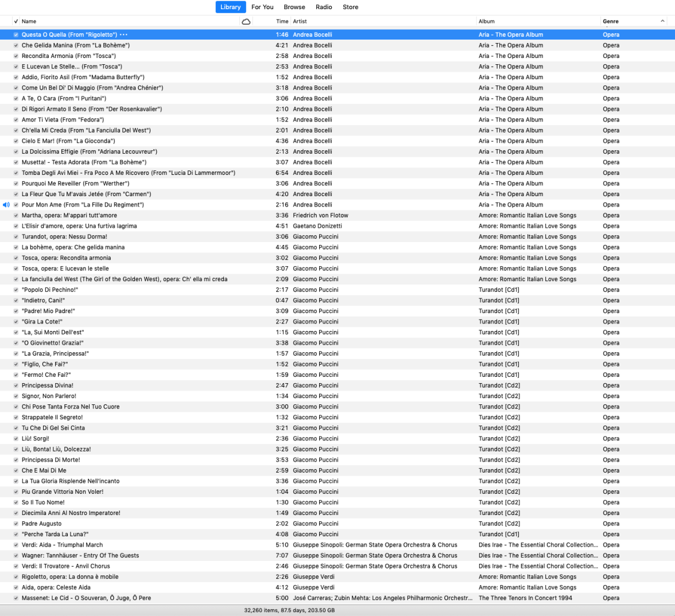
Task: Open the Browse tab
Action: click(x=294, y=7)
